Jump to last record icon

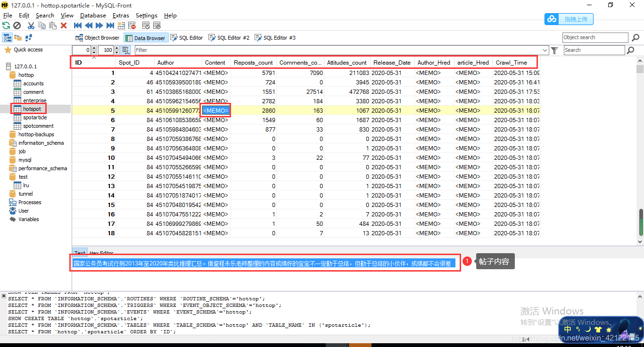click(x=110, y=25)
